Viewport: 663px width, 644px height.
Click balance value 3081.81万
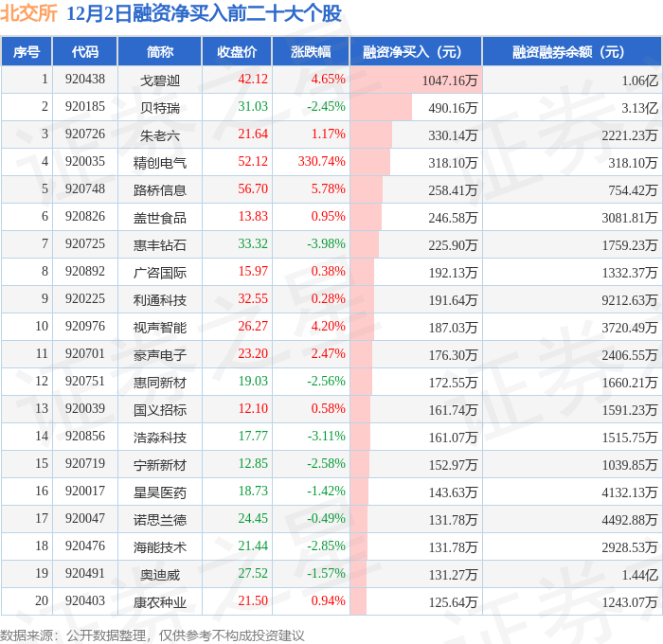point(630,218)
